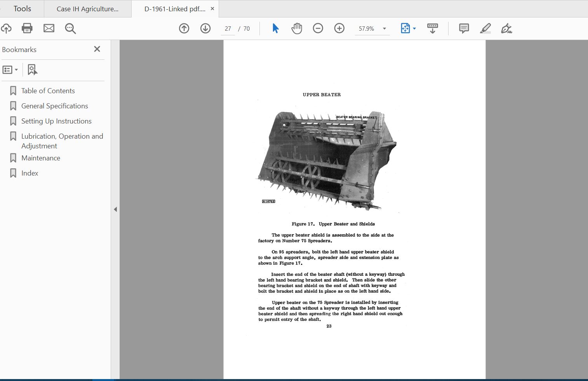Click bookmark icon beside Index
This screenshot has height=381, width=588.
[13, 173]
